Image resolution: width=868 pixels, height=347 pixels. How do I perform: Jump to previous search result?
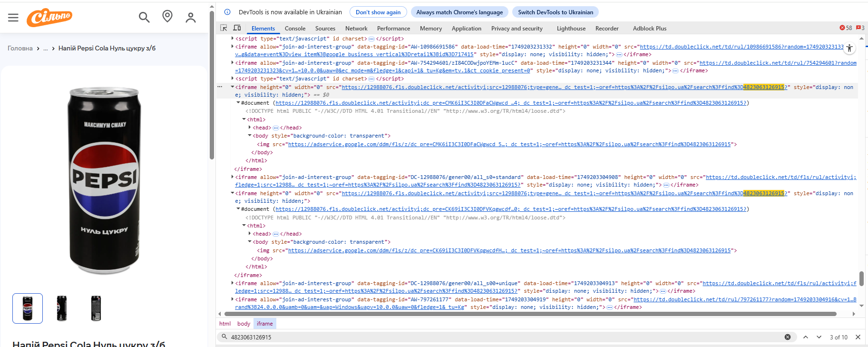coord(806,337)
